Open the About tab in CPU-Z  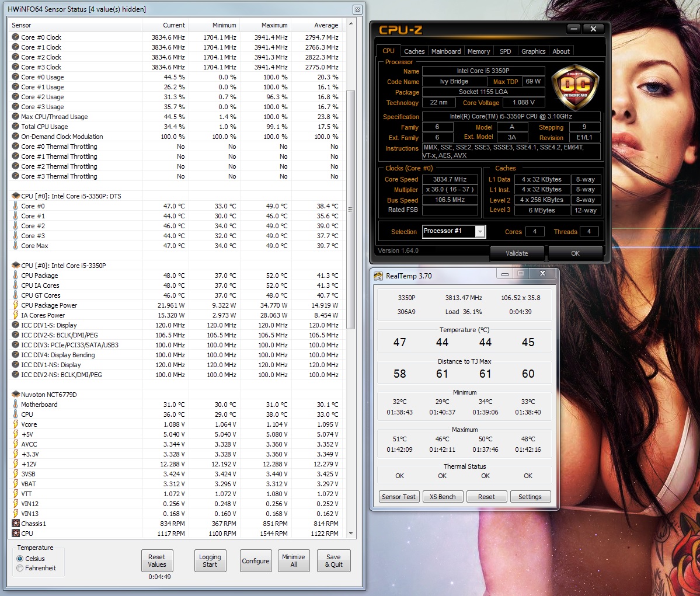pyautogui.click(x=560, y=51)
